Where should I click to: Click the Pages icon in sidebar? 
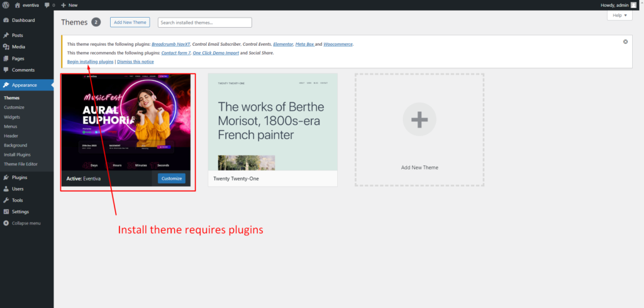tap(6, 58)
